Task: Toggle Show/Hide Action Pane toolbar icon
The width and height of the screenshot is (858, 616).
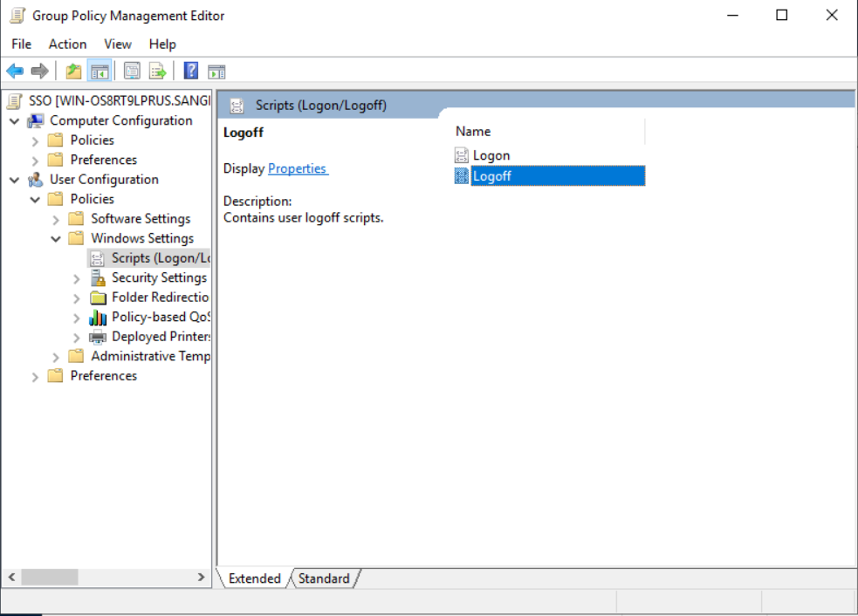Action: 216,72
